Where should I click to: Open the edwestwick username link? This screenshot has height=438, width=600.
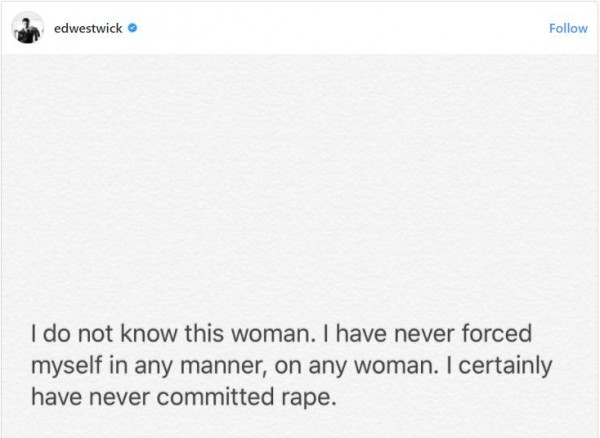[x=85, y=29]
